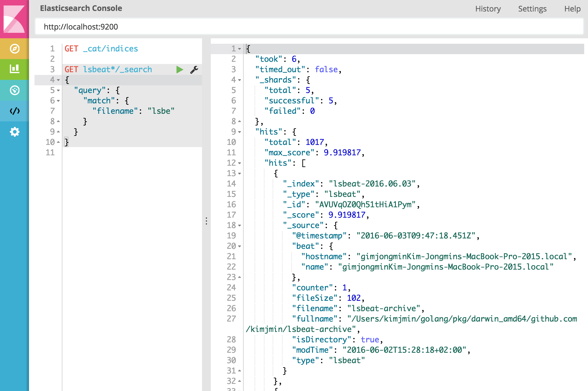Click empty editor line 11
The image size is (588, 391).
(132, 153)
